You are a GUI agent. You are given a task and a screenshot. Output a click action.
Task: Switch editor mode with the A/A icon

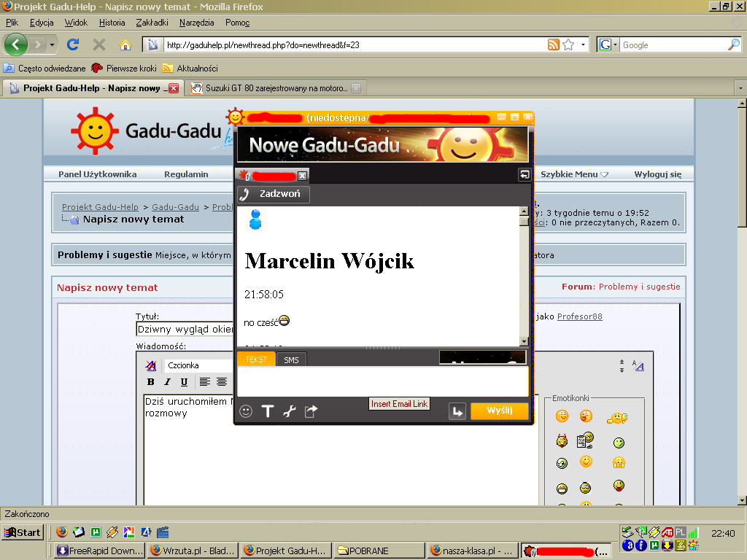[638, 366]
